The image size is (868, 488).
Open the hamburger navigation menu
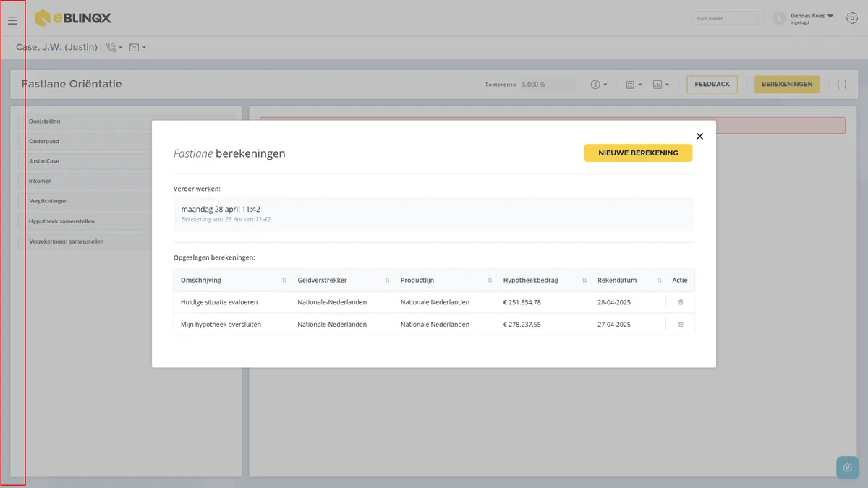click(x=12, y=20)
